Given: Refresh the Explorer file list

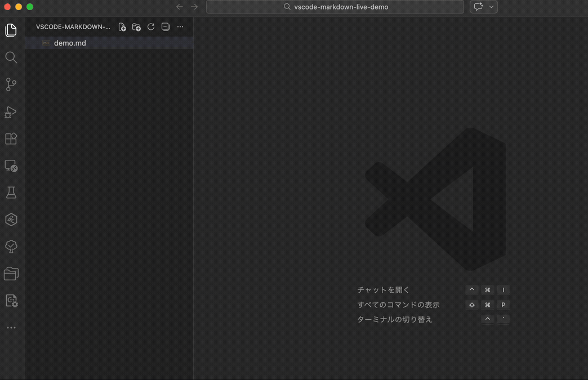Looking at the screenshot, I should 151,26.
